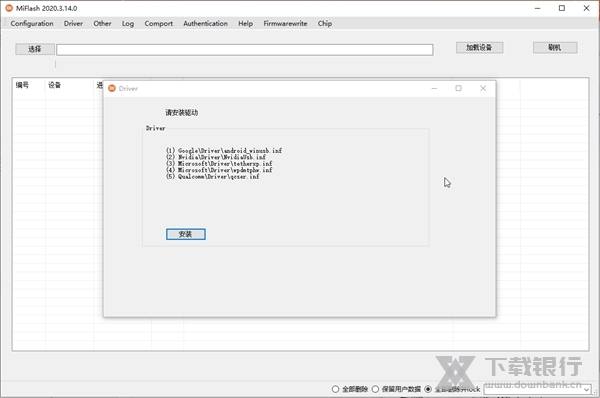Click the Driver group box label
This screenshot has width=600, height=398.
155,128
